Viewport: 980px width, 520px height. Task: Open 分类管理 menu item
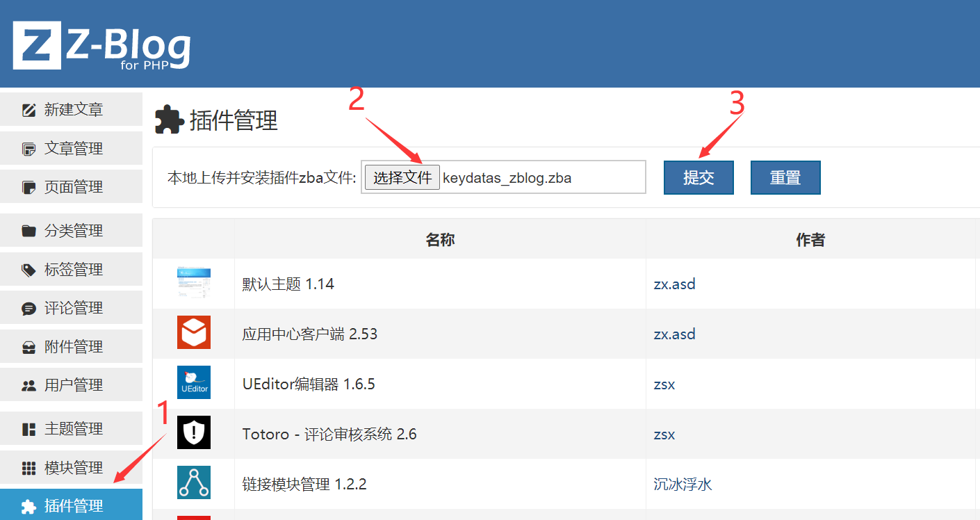[71, 230]
